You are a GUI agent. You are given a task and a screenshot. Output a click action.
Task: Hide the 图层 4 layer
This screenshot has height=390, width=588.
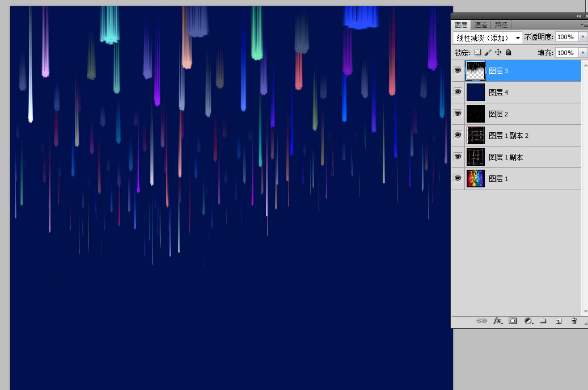point(458,91)
